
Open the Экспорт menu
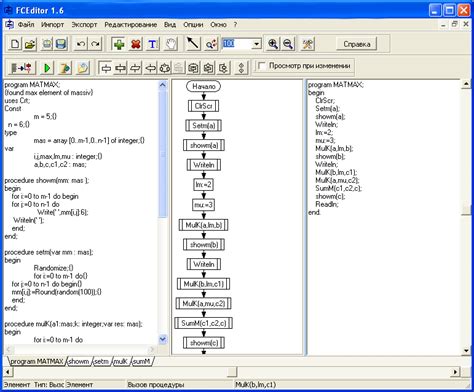tap(84, 25)
